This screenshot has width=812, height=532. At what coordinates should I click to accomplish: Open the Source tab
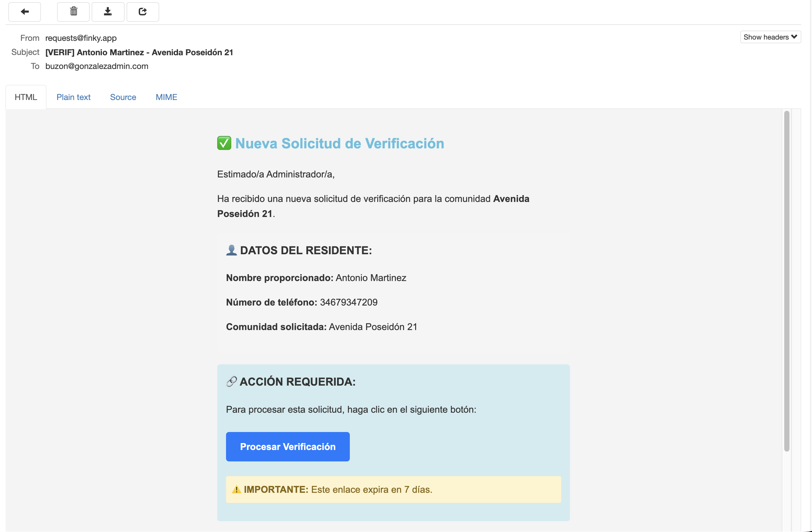[123, 97]
